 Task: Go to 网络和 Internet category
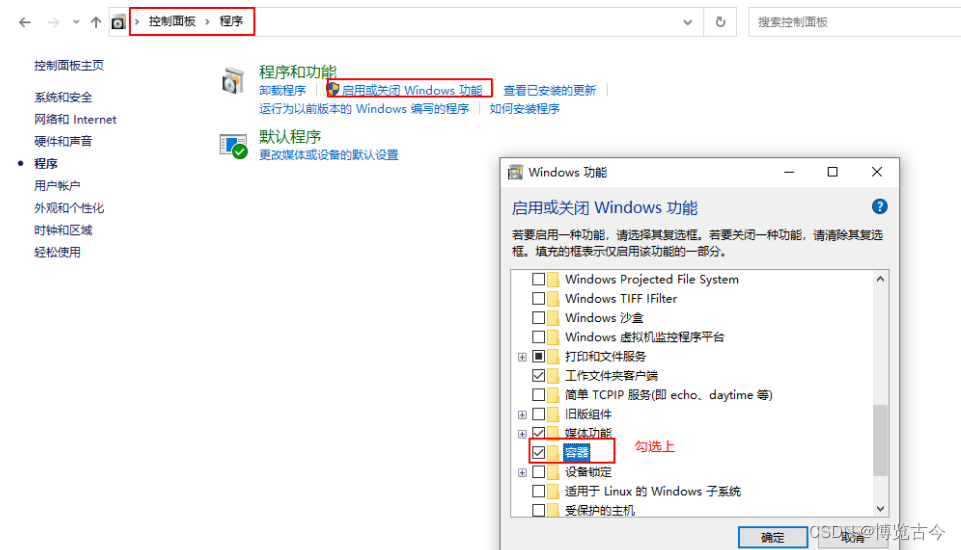click(75, 120)
